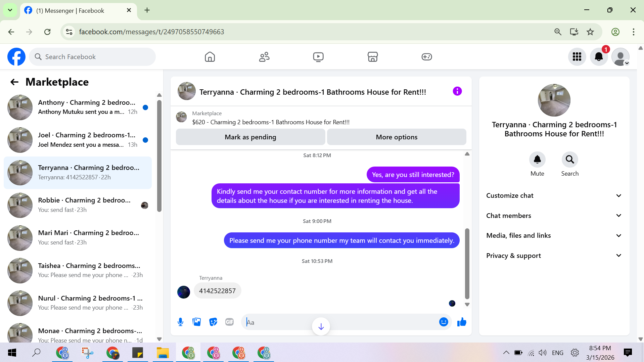This screenshot has height=362, width=644.
Task: Jump to latest message arrow
Action: click(x=321, y=326)
